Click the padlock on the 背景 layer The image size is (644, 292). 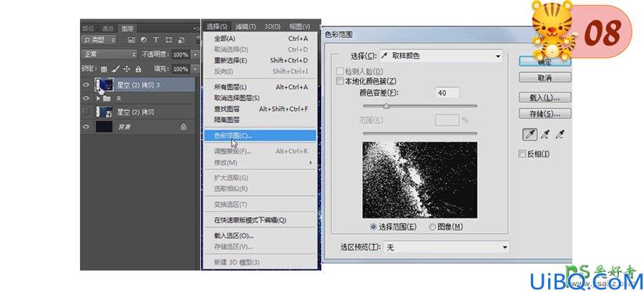(183, 127)
